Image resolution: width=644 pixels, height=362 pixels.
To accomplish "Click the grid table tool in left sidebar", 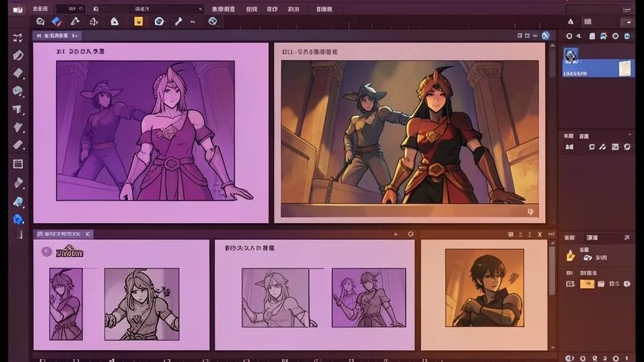I will 18,164.
